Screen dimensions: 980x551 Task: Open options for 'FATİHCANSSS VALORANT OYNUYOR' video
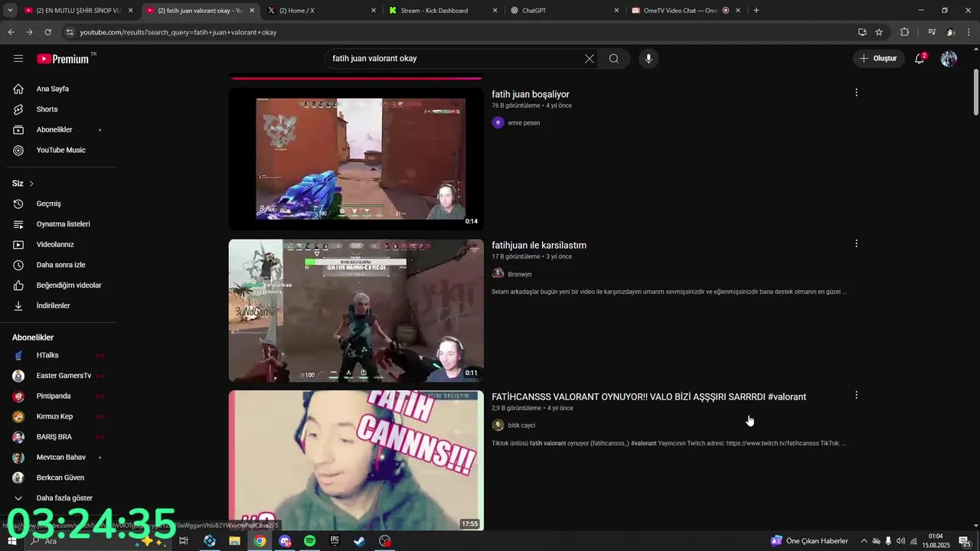coord(856,395)
